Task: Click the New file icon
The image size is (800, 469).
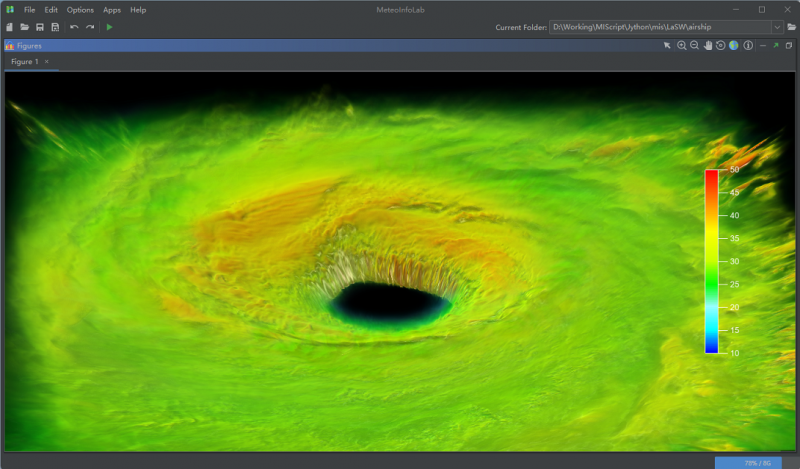Action: click(x=9, y=27)
